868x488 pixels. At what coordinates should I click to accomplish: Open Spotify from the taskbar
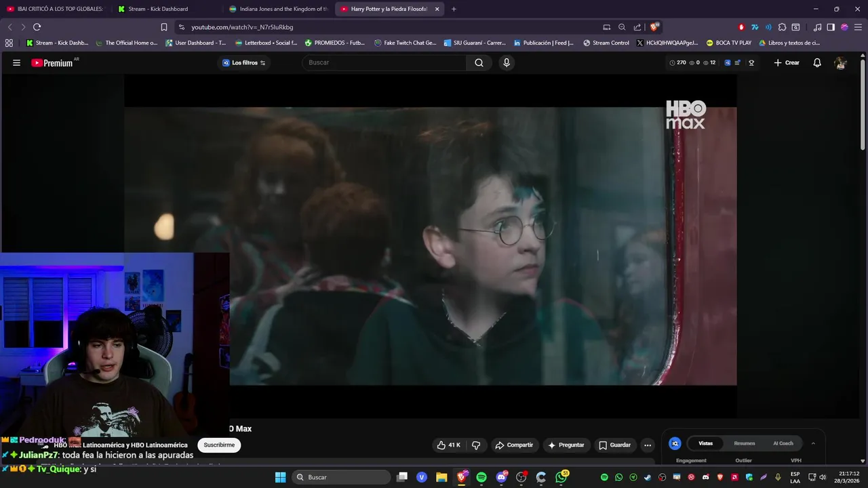pos(481,477)
